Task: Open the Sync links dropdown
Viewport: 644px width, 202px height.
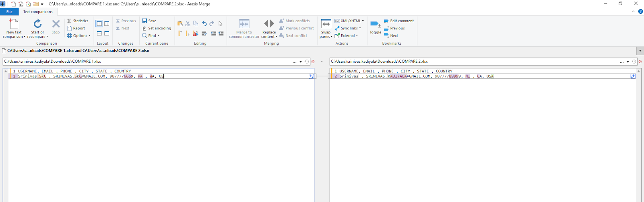Action: point(348,28)
